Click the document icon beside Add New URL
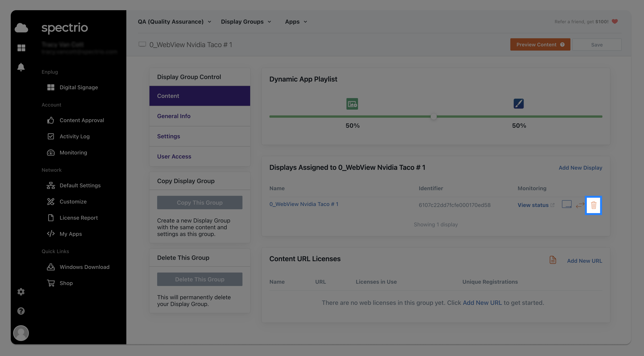644x356 pixels. pyautogui.click(x=553, y=260)
